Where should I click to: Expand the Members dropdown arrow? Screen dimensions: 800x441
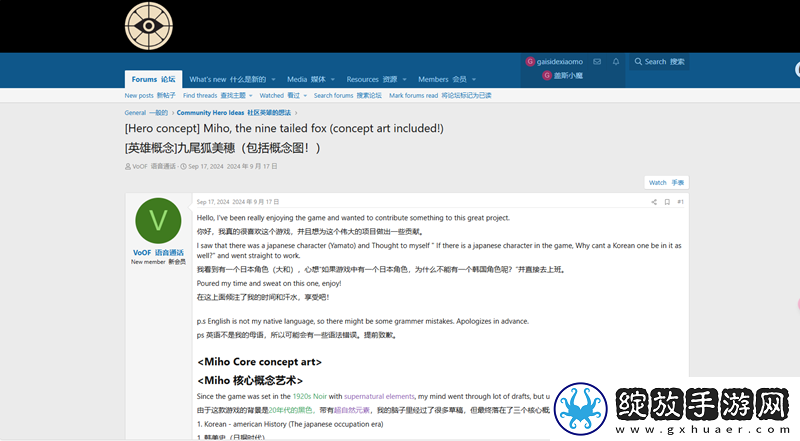click(474, 80)
